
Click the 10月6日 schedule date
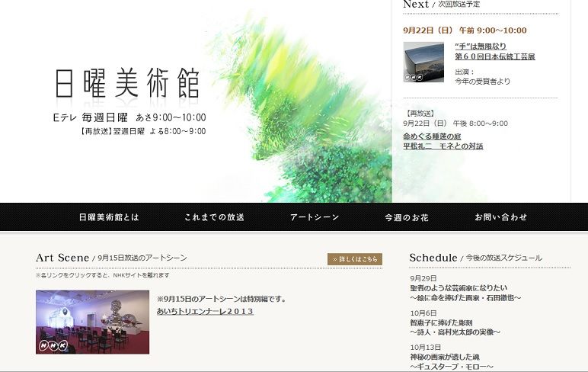(423, 313)
